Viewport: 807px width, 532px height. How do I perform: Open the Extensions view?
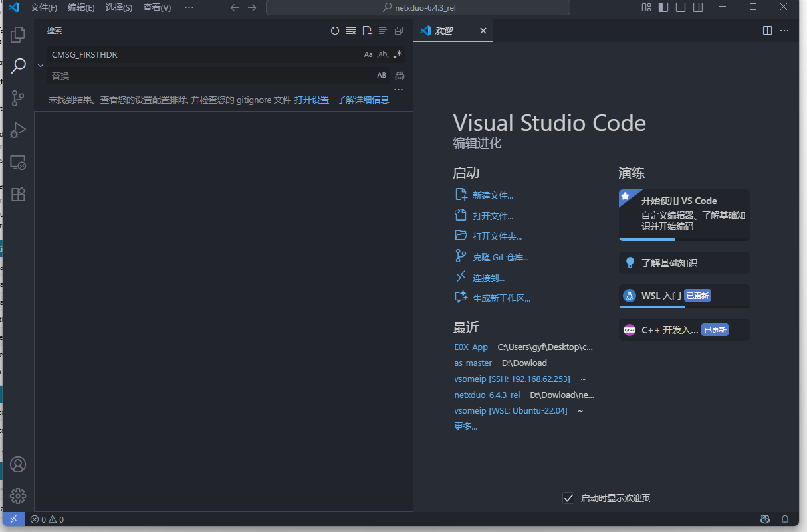[18, 194]
